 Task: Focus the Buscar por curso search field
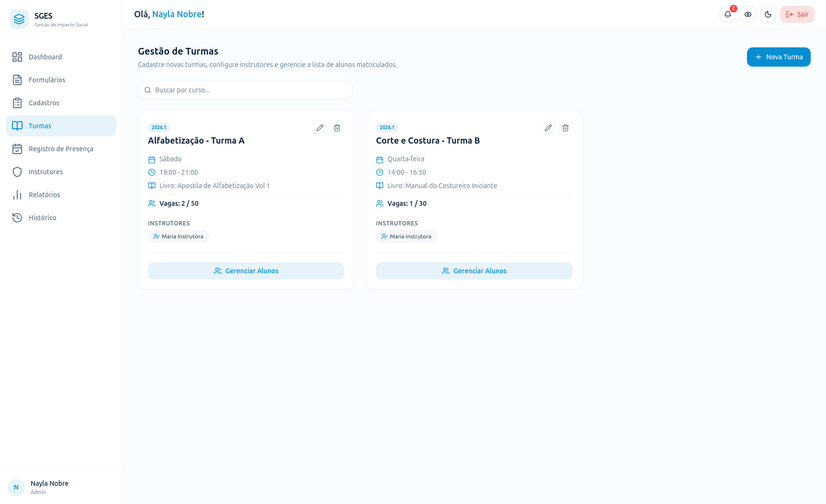pyautogui.click(x=245, y=90)
